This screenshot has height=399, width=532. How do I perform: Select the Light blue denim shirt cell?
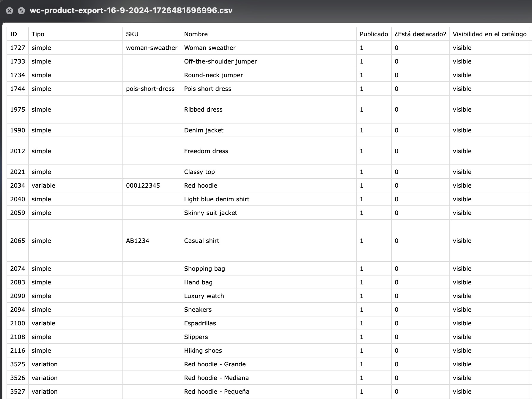(217, 199)
